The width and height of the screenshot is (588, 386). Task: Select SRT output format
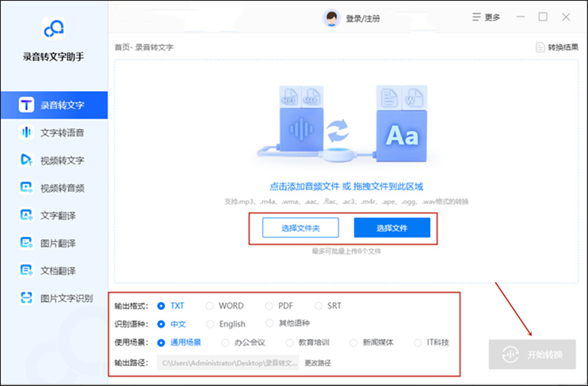click(x=328, y=306)
